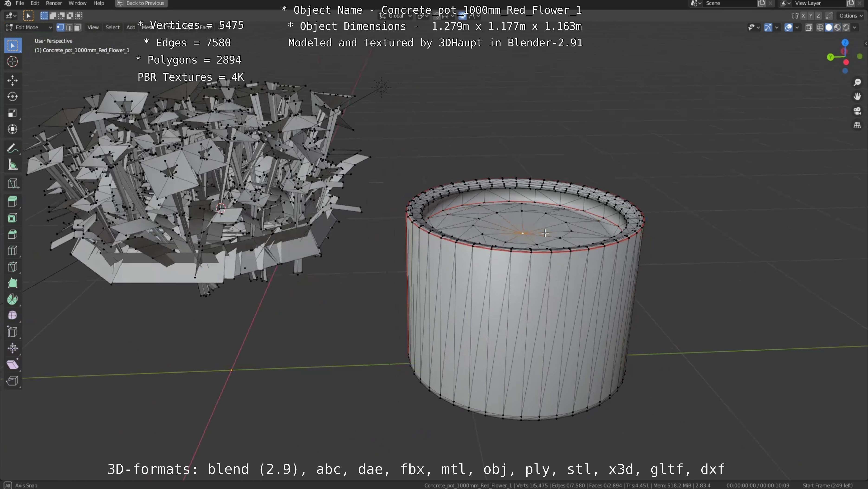868x489 pixels.
Task: Select the Rotate tool
Action: click(x=13, y=97)
